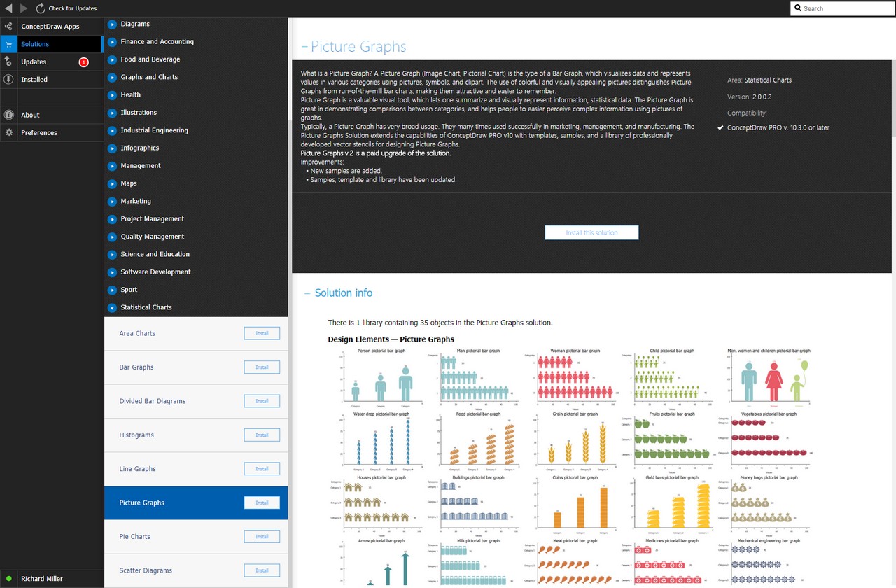Click the Updates sidebar icon
Screen dimensions: 896x588
pyautogui.click(x=8, y=62)
